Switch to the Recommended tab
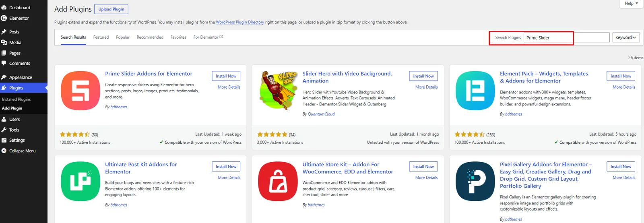 [x=150, y=37]
